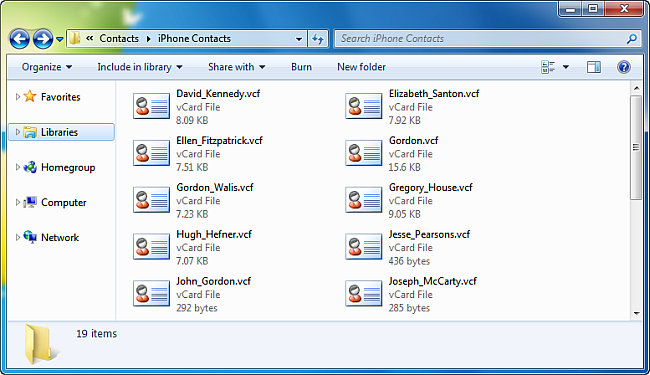Open the Organize menu
The image size is (650, 375).
47,67
